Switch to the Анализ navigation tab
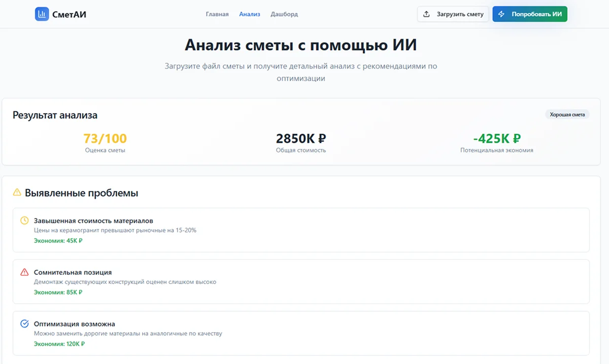This screenshot has height=364, width=609. [249, 14]
